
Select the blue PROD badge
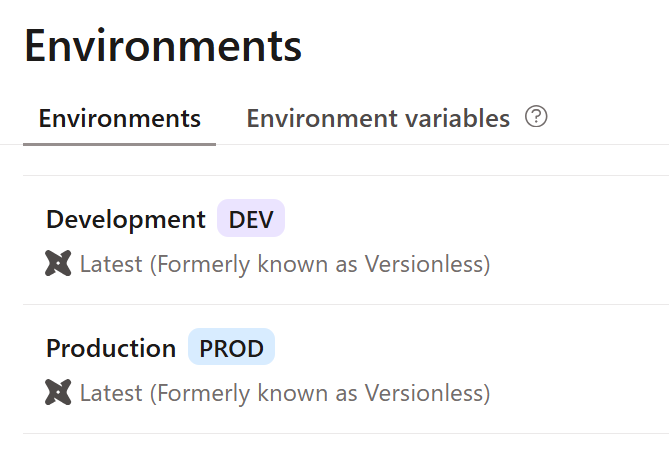tap(231, 346)
